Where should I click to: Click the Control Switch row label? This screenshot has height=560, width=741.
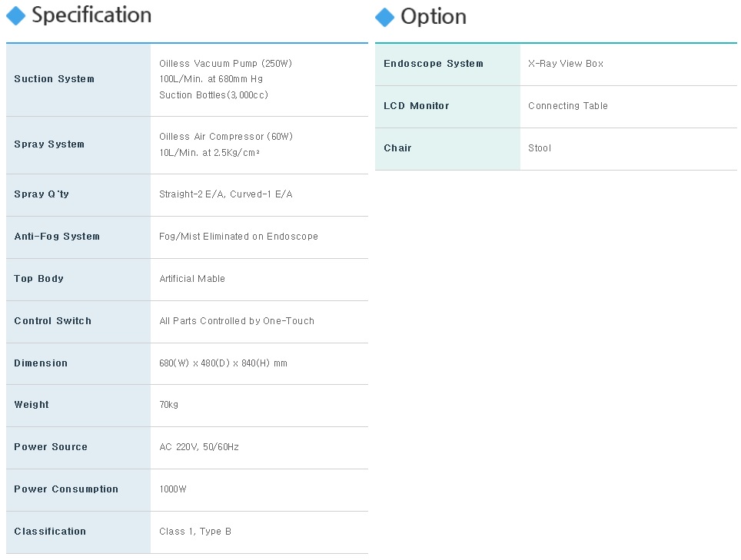coord(52,320)
